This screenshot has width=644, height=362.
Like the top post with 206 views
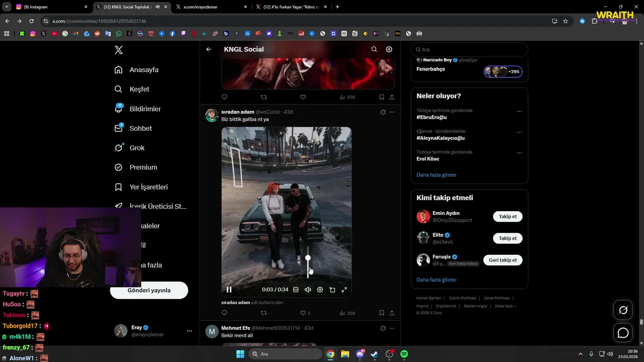(x=303, y=97)
